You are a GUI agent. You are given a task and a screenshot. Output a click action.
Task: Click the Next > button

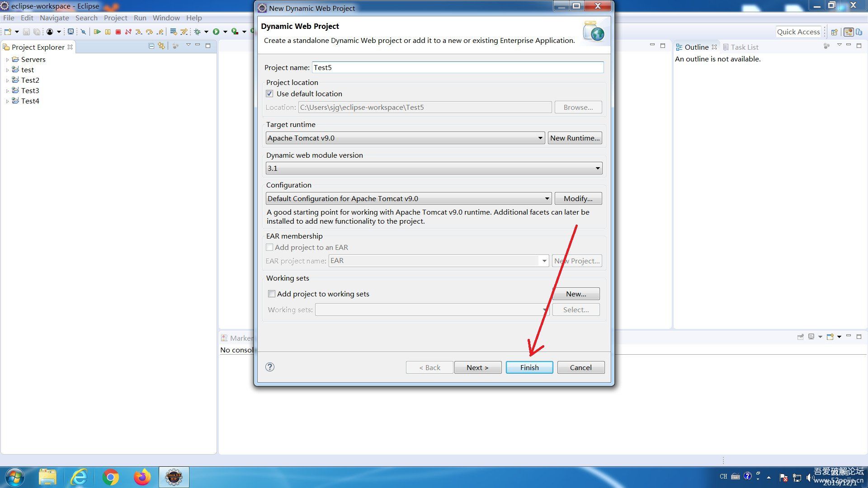click(x=477, y=367)
